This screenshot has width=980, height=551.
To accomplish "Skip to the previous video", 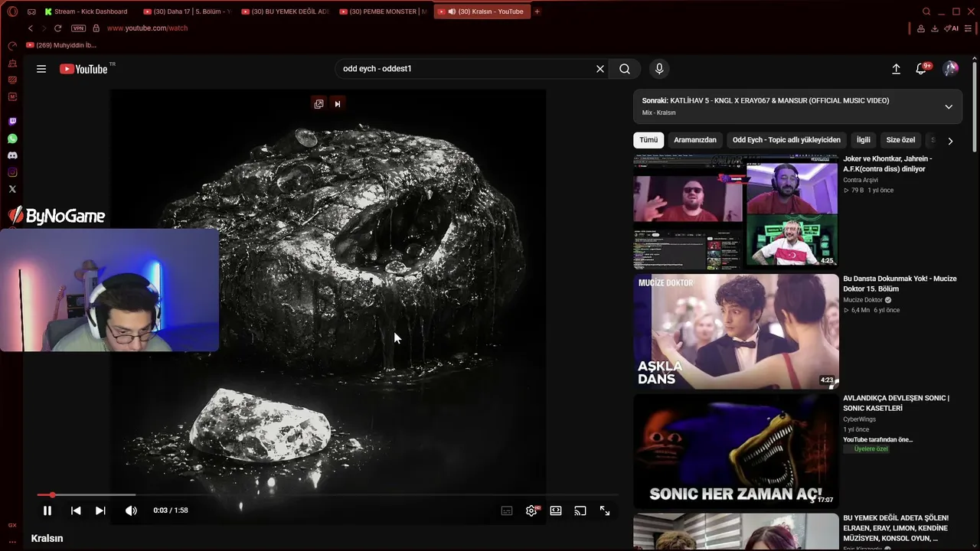I will (76, 510).
